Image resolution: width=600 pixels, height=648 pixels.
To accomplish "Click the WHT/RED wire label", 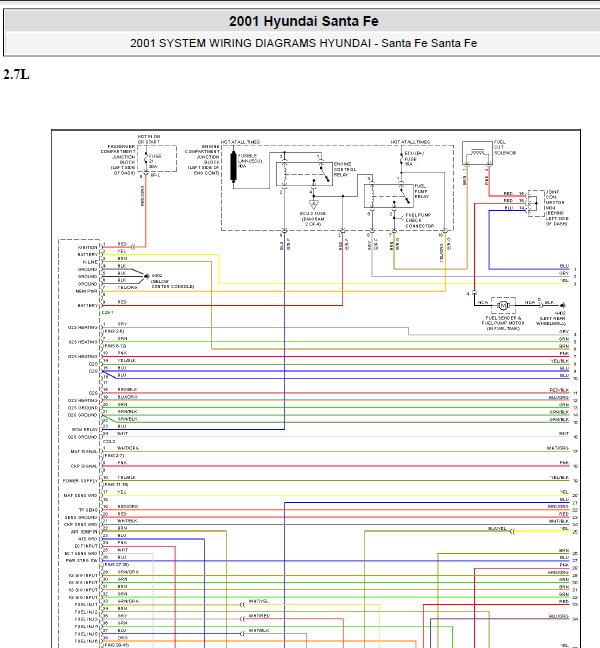I will click(x=259, y=616).
